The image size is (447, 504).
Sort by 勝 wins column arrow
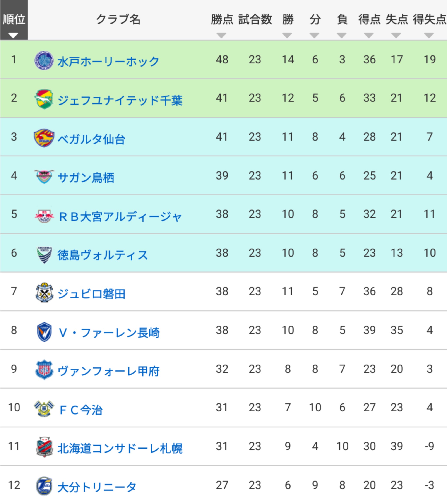click(x=287, y=35)
